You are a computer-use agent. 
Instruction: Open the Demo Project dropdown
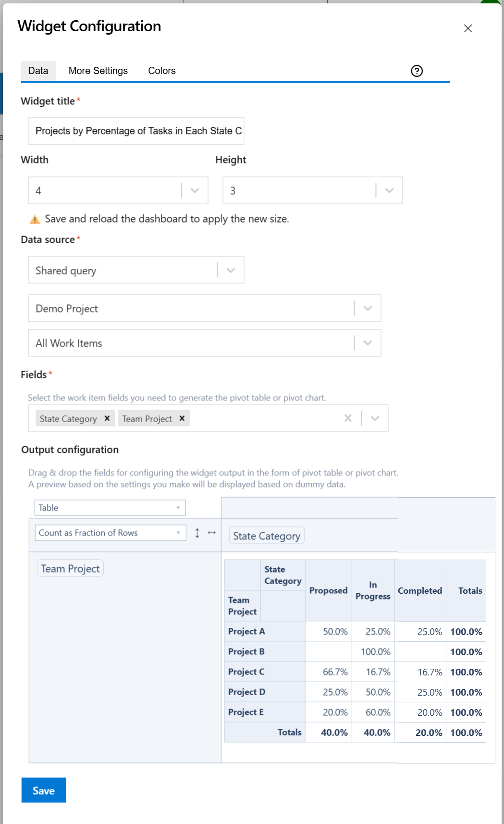(x=205, y=308)
